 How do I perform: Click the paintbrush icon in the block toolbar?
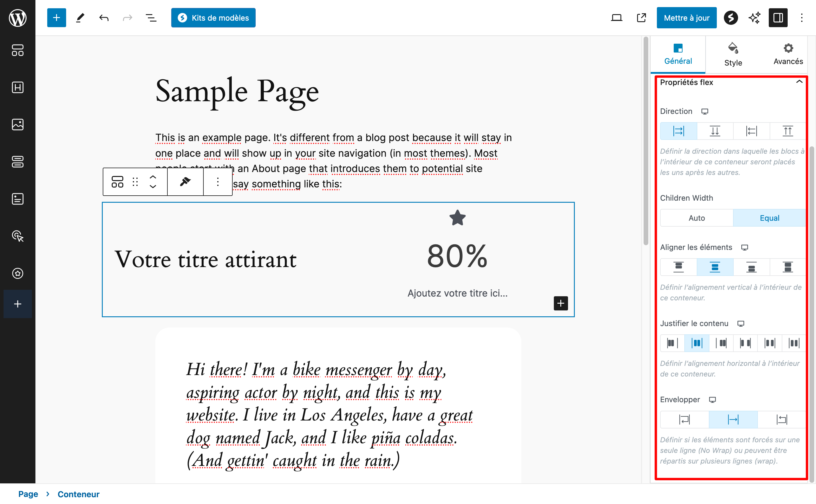click(185, 182)
